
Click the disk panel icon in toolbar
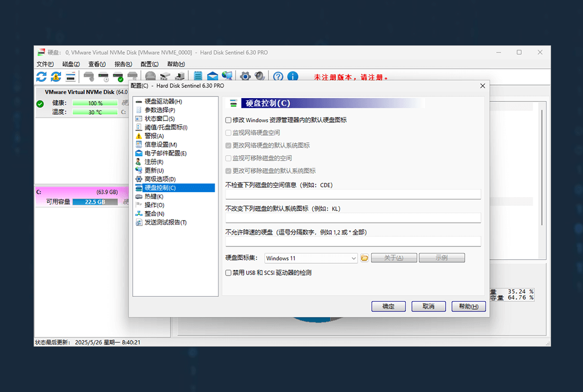tap(71, 77)
